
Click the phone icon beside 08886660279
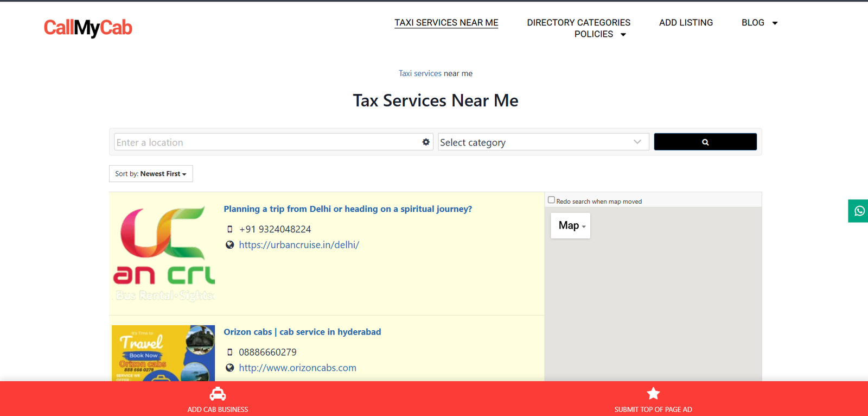[230, 352]
